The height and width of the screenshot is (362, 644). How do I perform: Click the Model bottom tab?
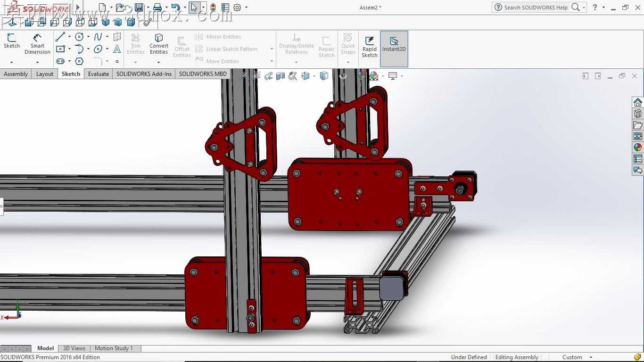(x=45, y=348)
